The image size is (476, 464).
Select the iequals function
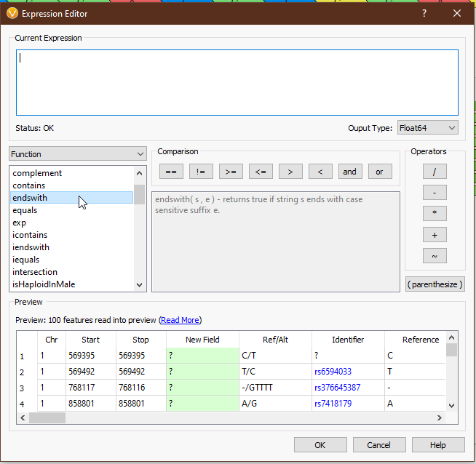click(71, 260)
